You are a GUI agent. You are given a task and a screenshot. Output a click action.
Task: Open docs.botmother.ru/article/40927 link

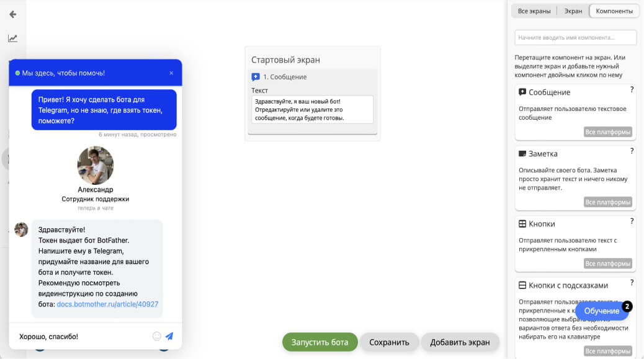pyautogui.click(x=107, y=304)
